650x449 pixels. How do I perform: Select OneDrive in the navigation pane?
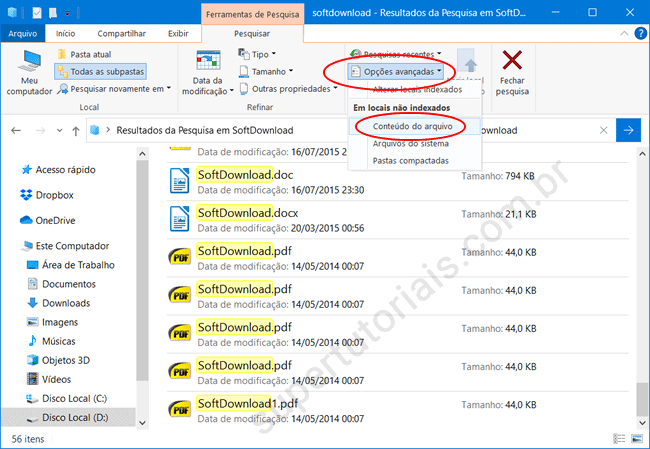pyautogui.click(x=56, y=220)
